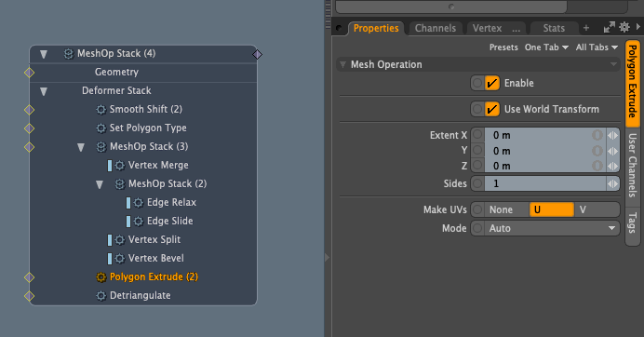Add a new tab with plus icon
The height and width of the screenshot is (337, 644).
[586, 28]
